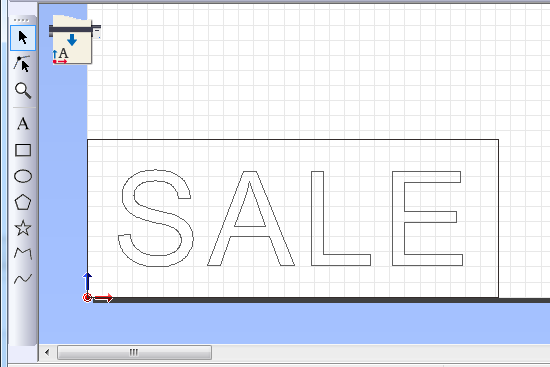The width and height of the screenshot is (550, 367).
Task: Select the pentagon polygon tool
Action: pyautogui.click(x=23, y=202)
